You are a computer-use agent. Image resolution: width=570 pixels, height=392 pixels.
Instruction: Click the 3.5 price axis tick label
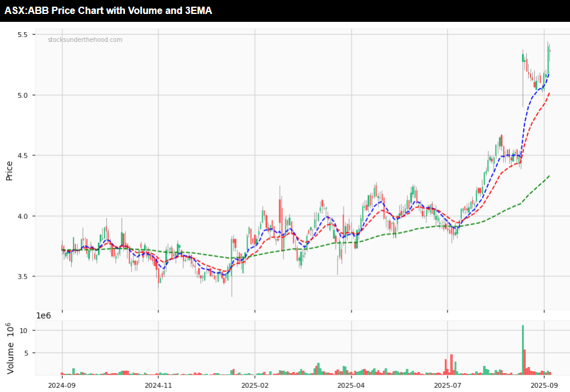[x=22, y=277]
